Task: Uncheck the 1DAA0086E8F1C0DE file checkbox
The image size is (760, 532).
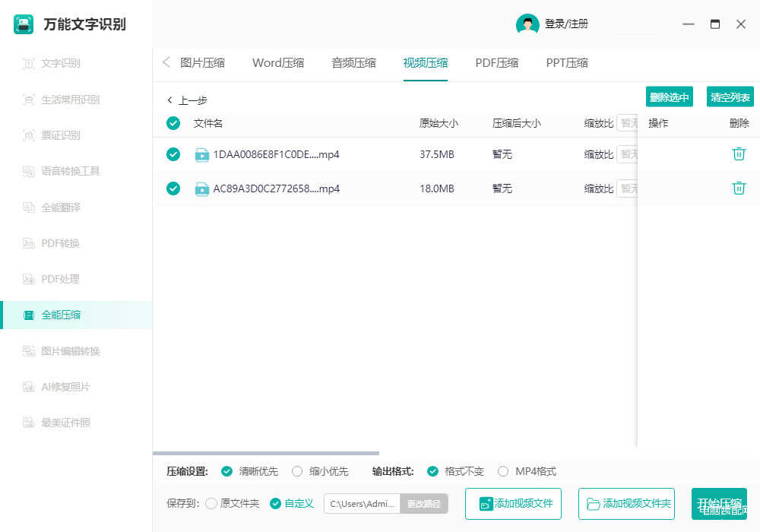Action: click(x=173, y=154)
